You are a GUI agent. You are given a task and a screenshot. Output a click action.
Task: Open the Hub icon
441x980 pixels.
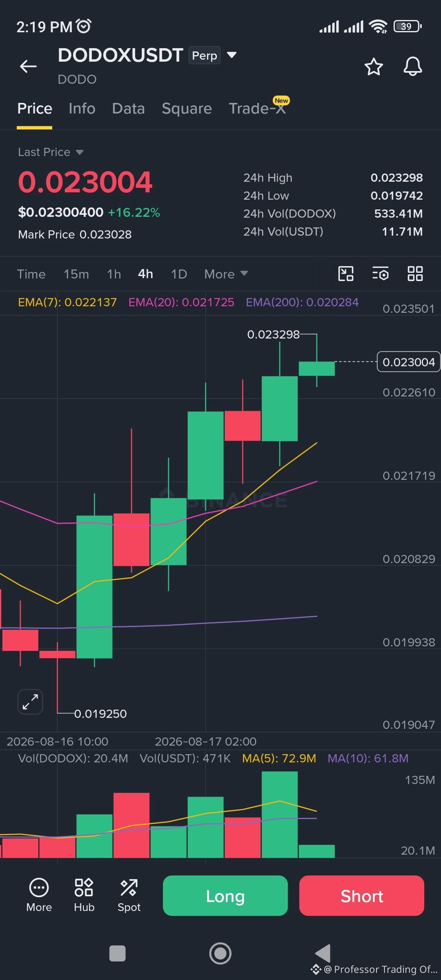[x=84, y=895]
